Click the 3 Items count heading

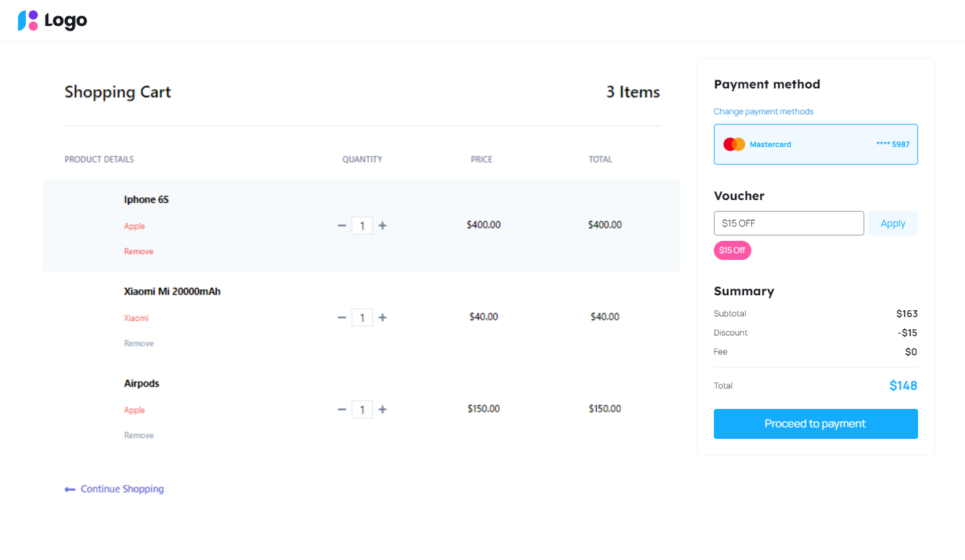point(633,92)
